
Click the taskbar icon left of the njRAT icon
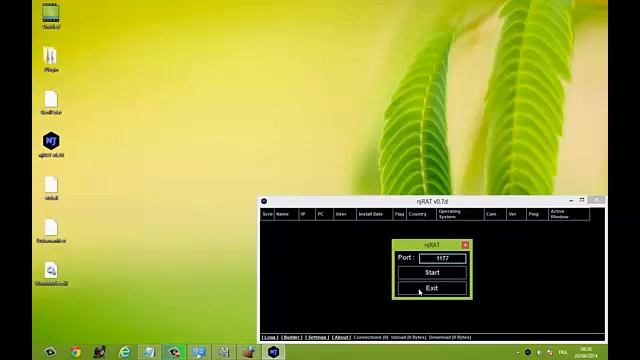[249, 352]
